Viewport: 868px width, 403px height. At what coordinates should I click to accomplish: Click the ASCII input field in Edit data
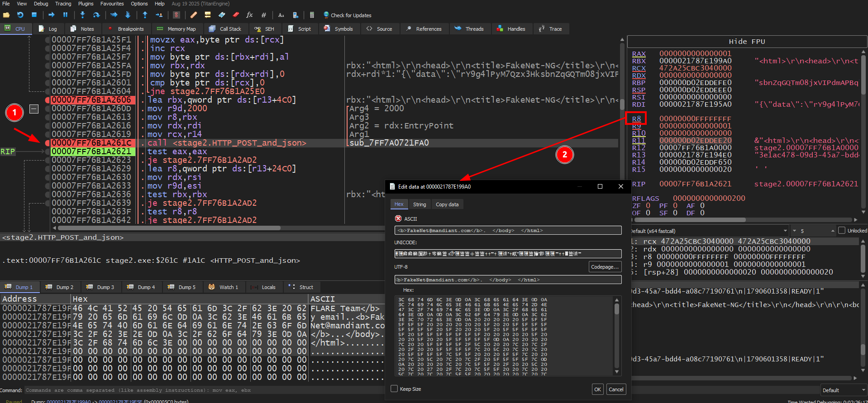pyautogui.click(x=508, y=230)
